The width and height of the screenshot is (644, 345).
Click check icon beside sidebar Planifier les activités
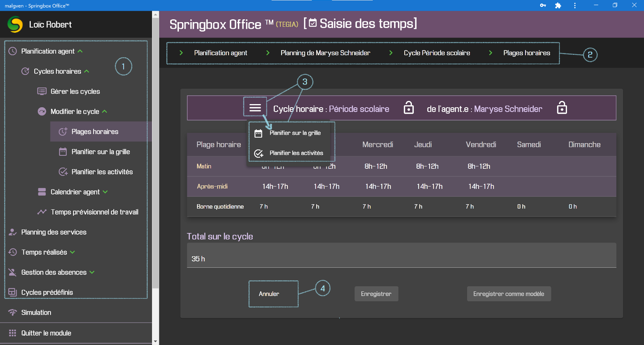coord(63,172)
